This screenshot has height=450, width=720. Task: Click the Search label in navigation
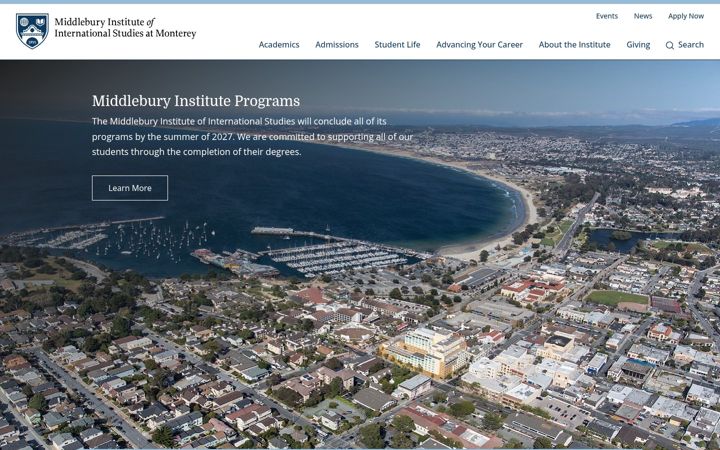click(x=691, y=45)
